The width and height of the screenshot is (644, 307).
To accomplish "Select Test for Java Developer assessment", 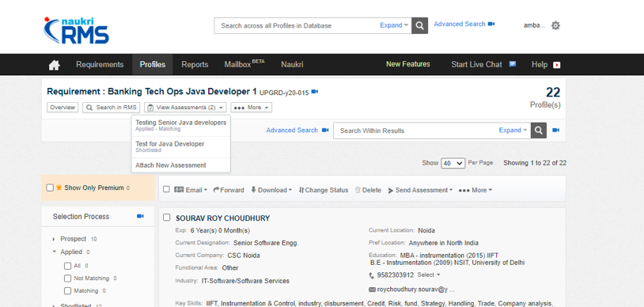I will pos(180,146).
